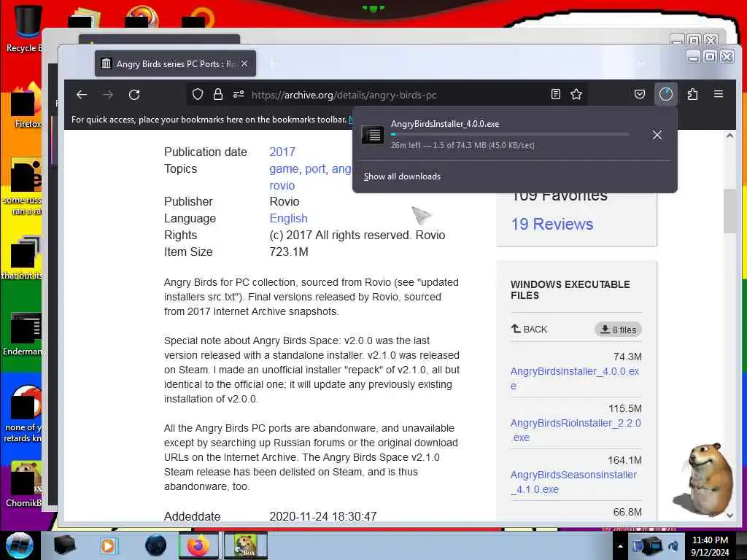Switch to Firefox taskbar button

point(198,545)
